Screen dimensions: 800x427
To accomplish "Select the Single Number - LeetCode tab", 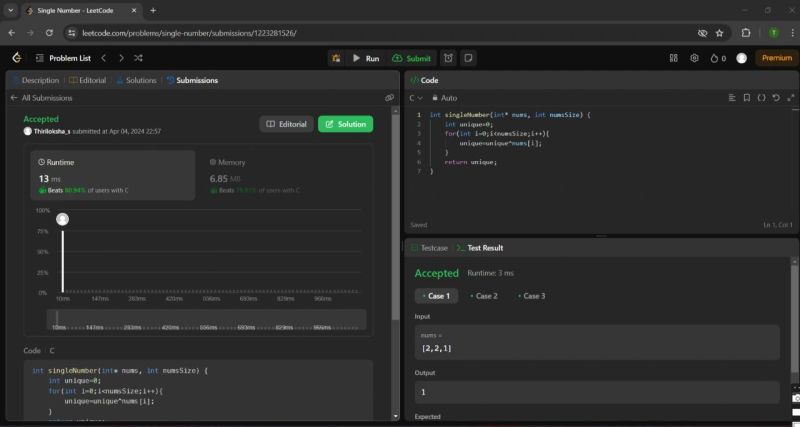I will (x=82, y=10).
